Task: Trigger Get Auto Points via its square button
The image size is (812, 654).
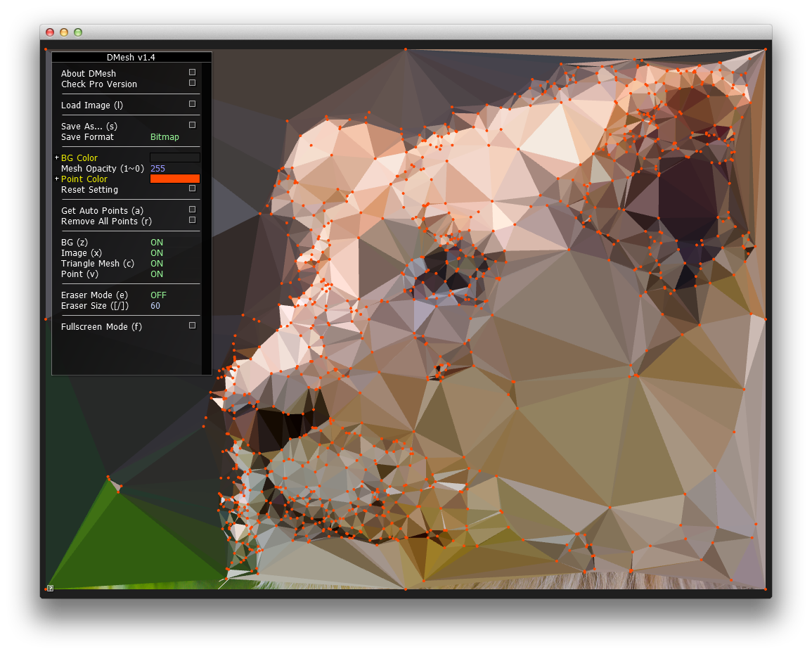Action: [x=192, y=210]
